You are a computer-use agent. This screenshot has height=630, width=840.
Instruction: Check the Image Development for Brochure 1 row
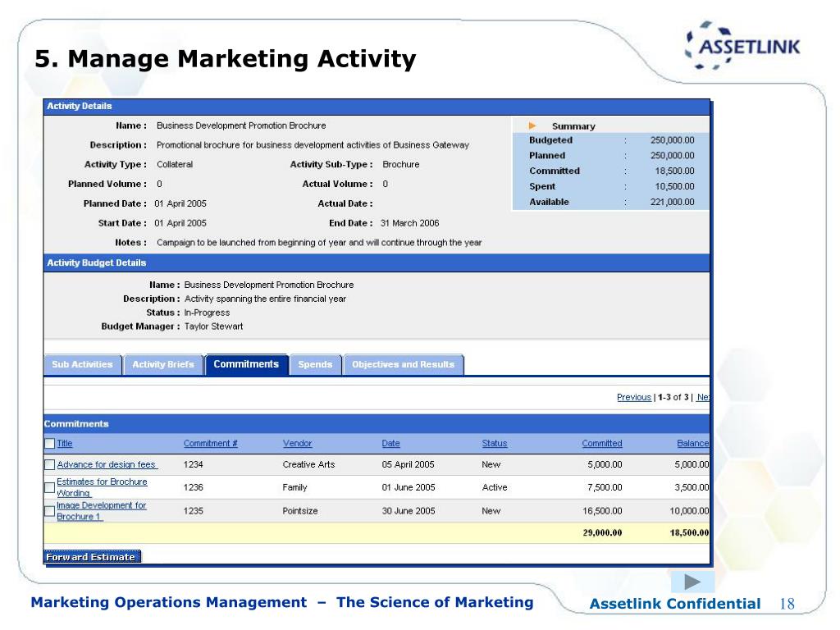pyautogui.click(x=50, y=511)
